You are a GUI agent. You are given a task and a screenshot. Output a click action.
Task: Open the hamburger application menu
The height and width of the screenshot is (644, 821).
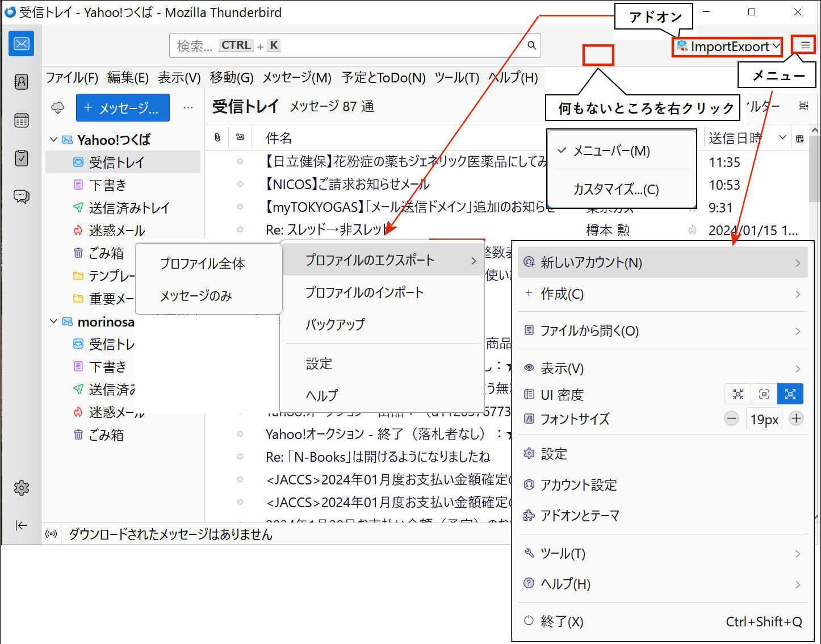805,45
